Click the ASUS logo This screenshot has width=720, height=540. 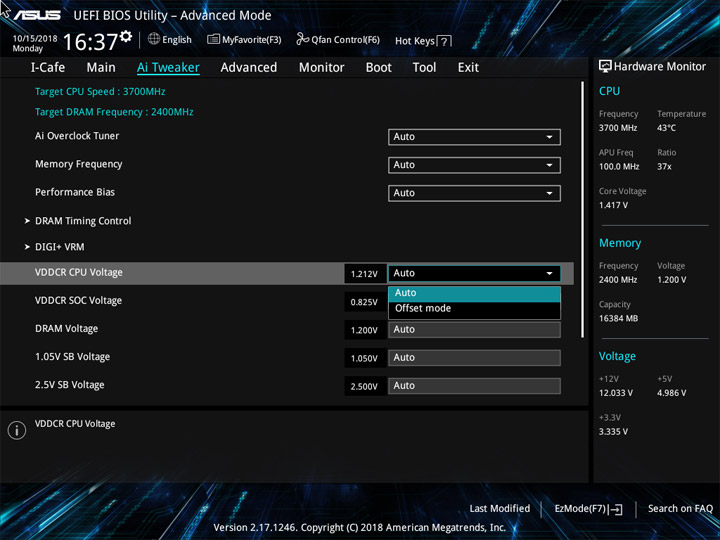(37, 15)
